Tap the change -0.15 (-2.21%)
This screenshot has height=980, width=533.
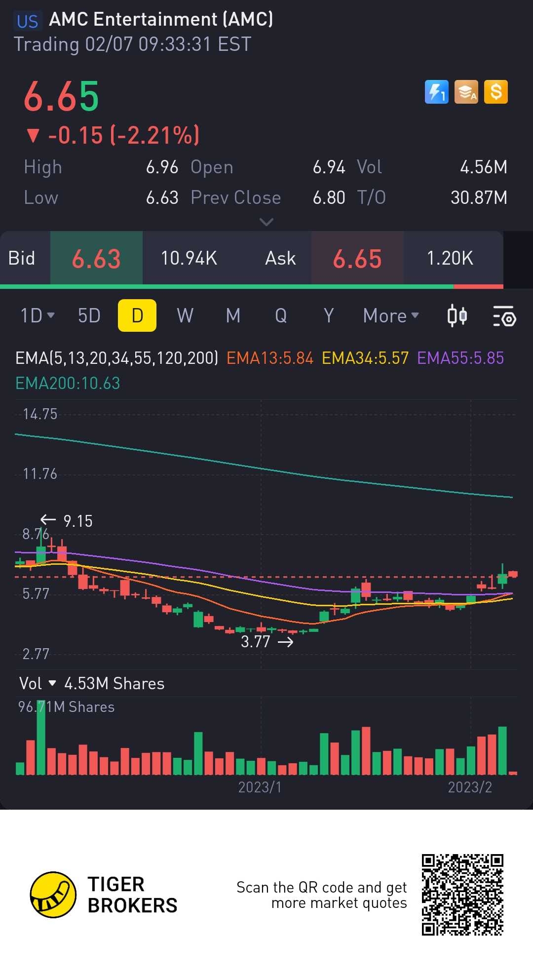click(113, 135)
